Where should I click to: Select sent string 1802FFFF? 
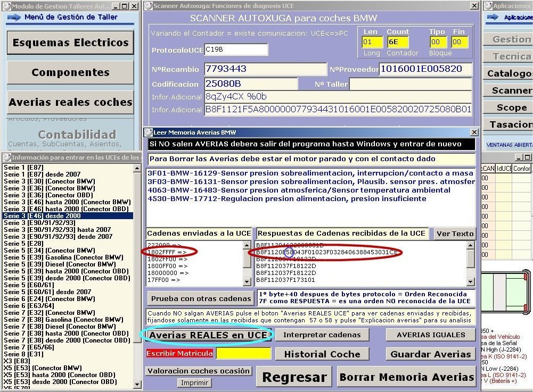(167, 252)
